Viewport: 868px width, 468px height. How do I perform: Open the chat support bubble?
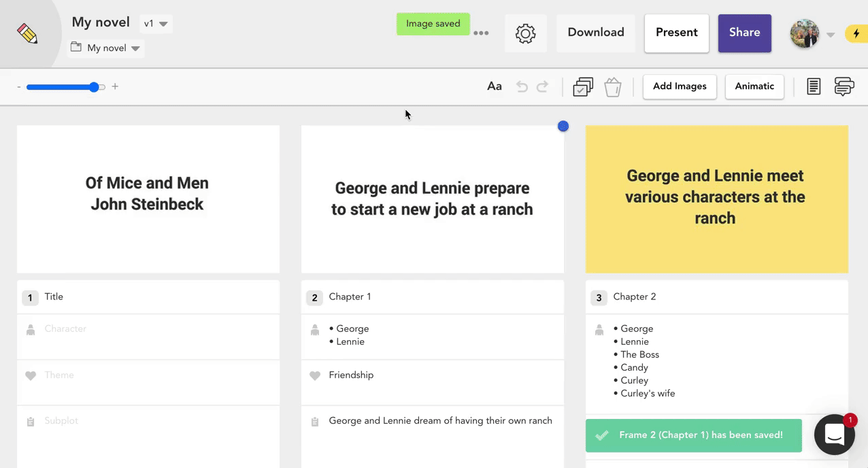pyautogui.click(x=835, y=434)
